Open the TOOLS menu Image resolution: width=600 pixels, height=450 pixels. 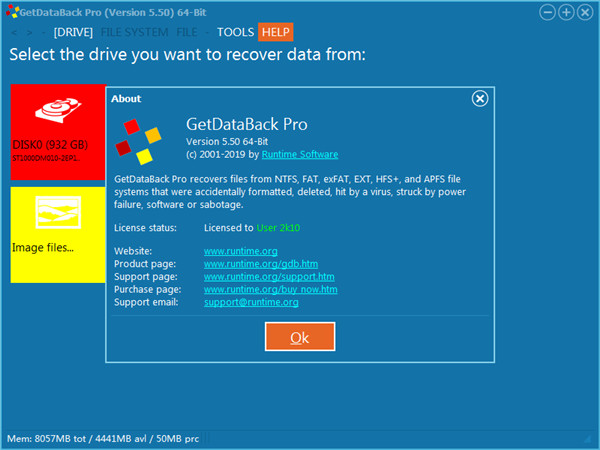(235, 32)
